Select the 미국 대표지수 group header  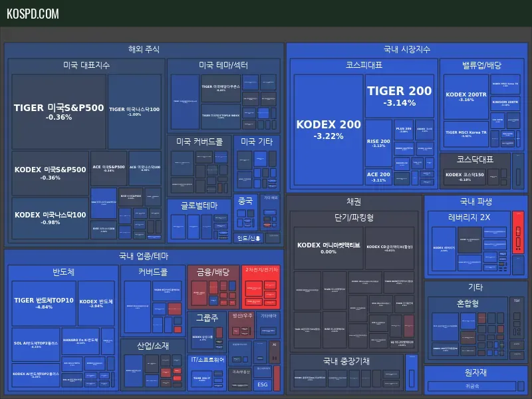point(86,65)
